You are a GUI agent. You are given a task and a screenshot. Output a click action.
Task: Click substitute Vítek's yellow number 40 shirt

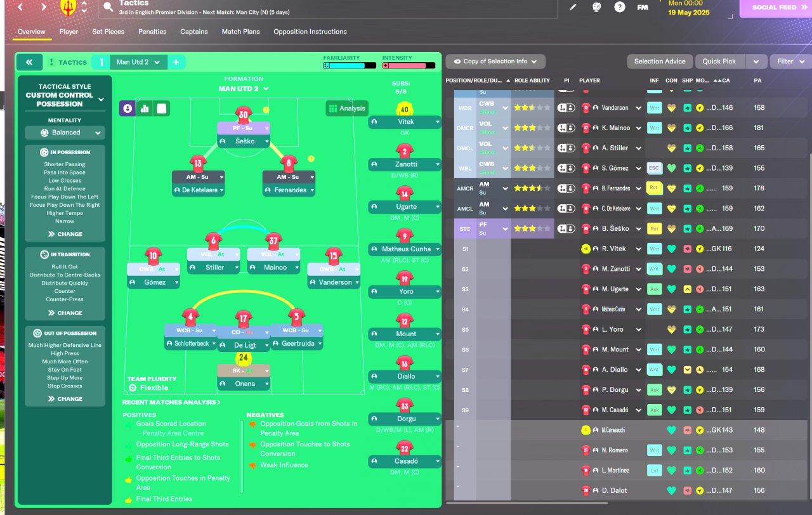pos(405,109)
